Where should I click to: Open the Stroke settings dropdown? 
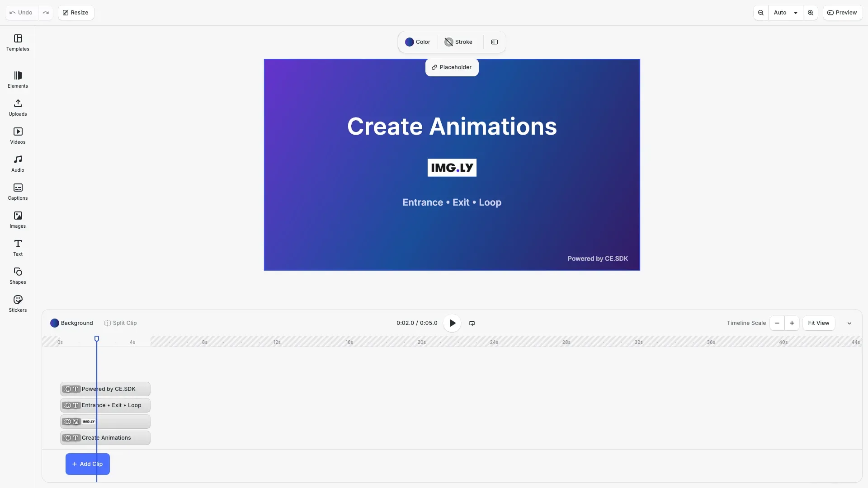click(458, 42)
